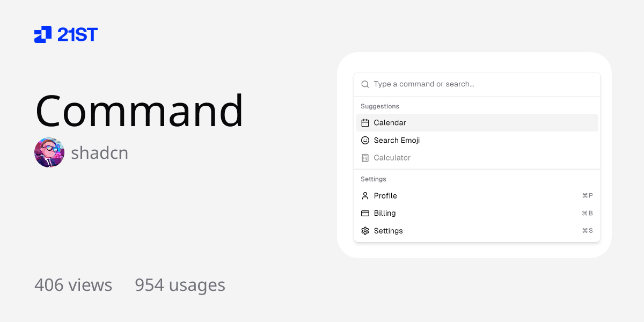Screen dimensions: 644x322
Task: Select Search Emoji from the suggestions
Action: tap(397, 140)
